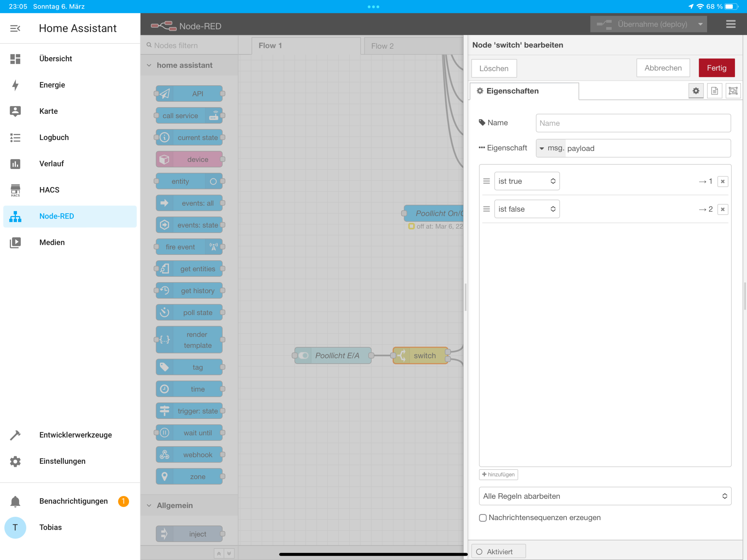The height and width of the screenshot is (560, 747).
Task: Remove the 'ist true' rule
Action: tap(722, 181)
